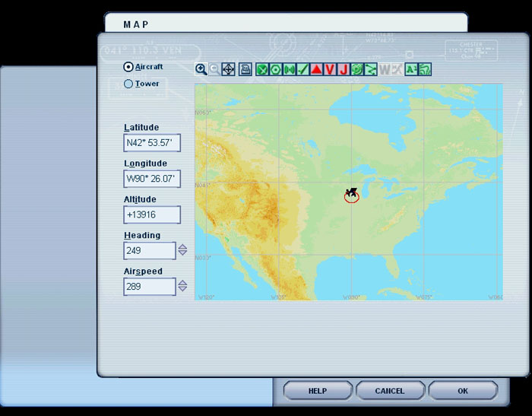Click the zoom in magnifier icon
Viewport: 532px width, 416px height.
201,69
